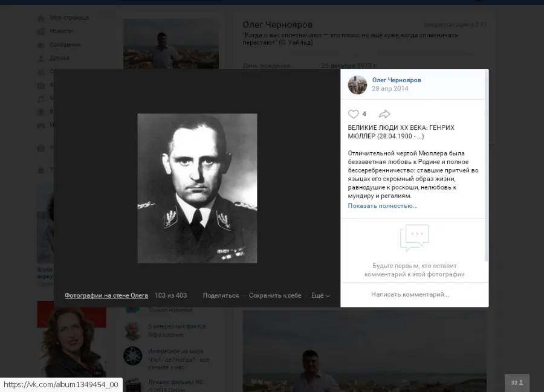Click the black-and-white portrait photo in the viewer
This screenshot has height=392, width=544.
(198, 188)
